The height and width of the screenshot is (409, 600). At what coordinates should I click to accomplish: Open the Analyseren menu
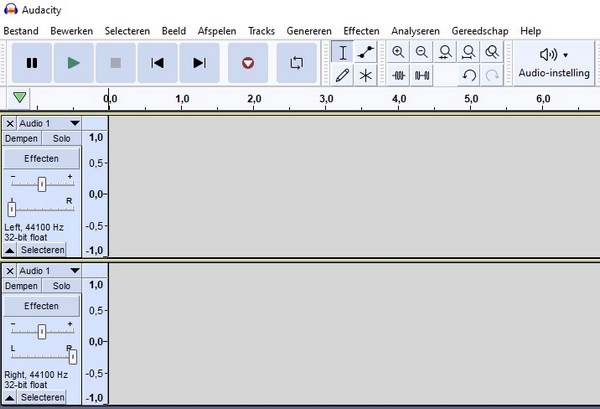click(x=415, y=31)
